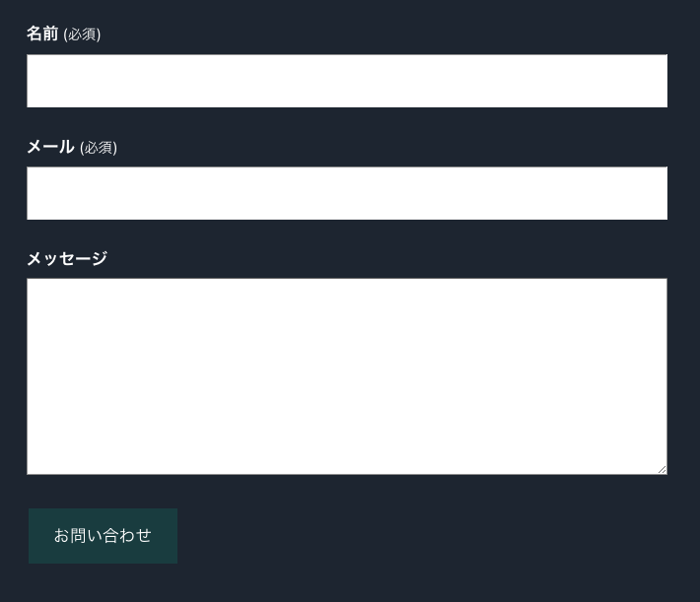The width and height of the screenshot is (700, 602).
Task: Focus the メール email input field
Action: [x=346, y=193]
